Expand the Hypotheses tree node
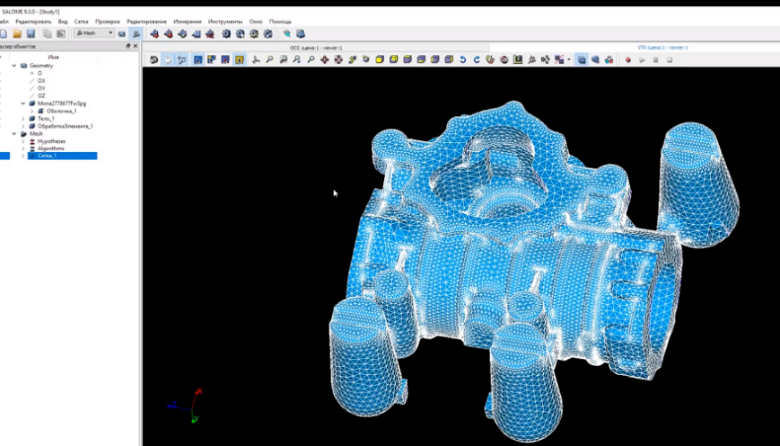The height and width of the screenshot is (446, 780). pyautogui.click(x=22, y=141)
